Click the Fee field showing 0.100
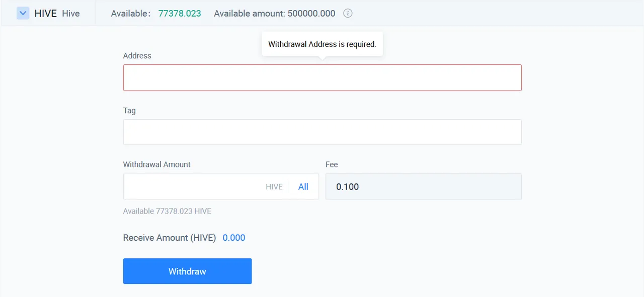The image size is (644, 297). point(423,186)
